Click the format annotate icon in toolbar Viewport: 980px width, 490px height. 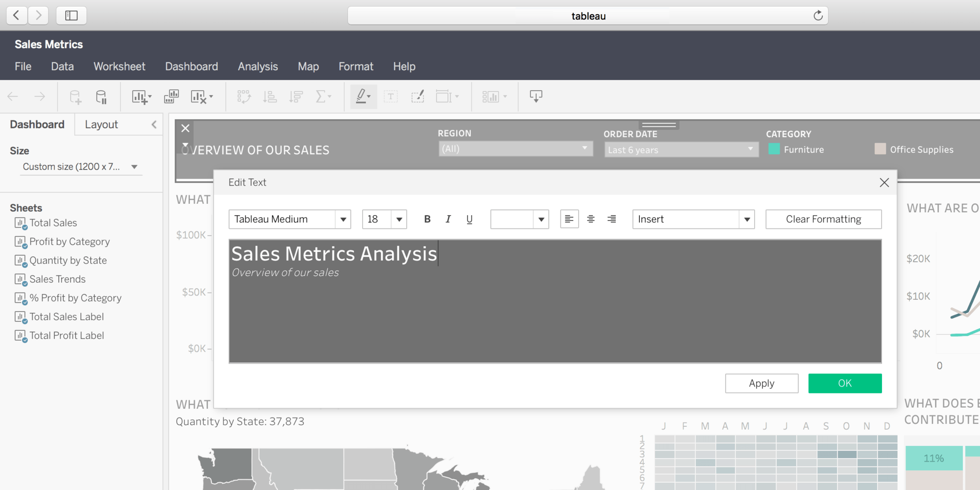[x=417, y=97]
